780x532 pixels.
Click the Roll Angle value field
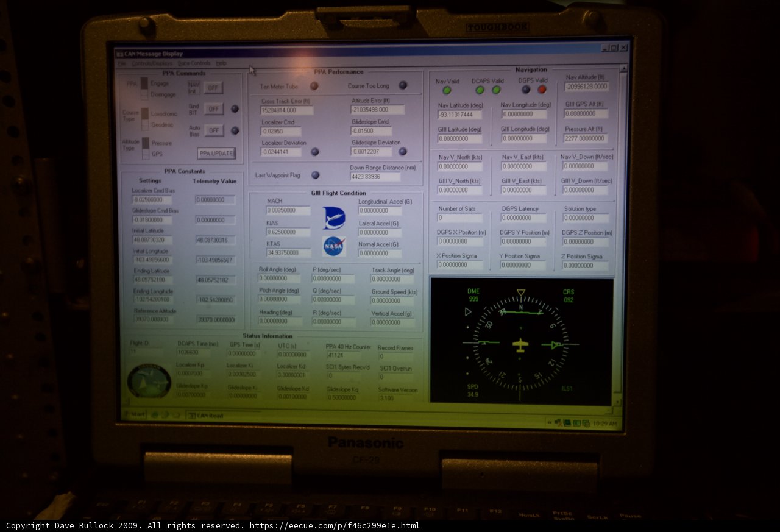click(x=280, y=278)
